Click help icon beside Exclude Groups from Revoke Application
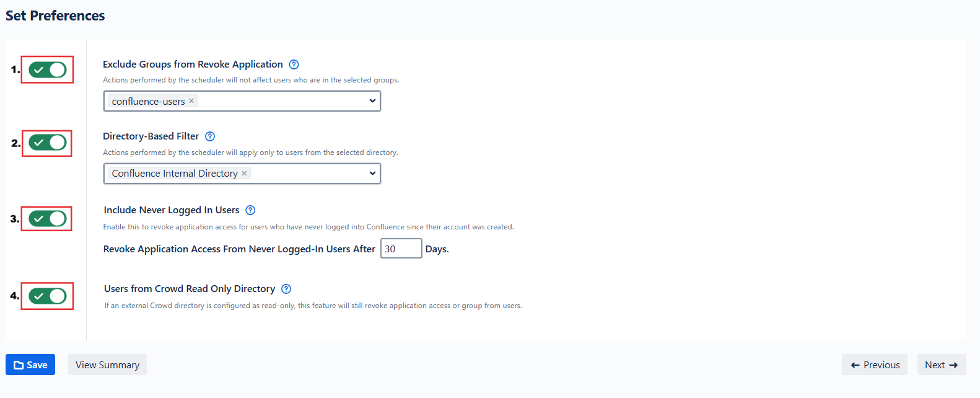Viewport: 980px width, 398px height. [x=294, y=64]
